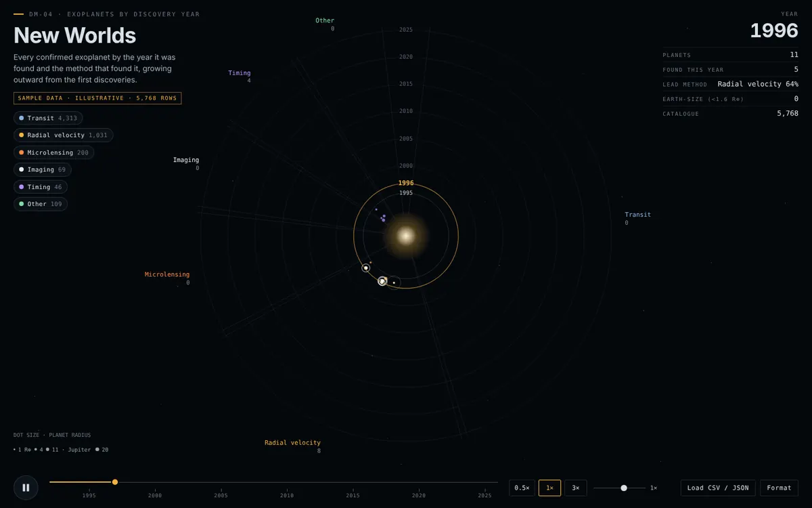The height and width of the screenshot is (508, 812).
Task: Click the zoom slider handle near 1×
Action: tap(624, 488)
